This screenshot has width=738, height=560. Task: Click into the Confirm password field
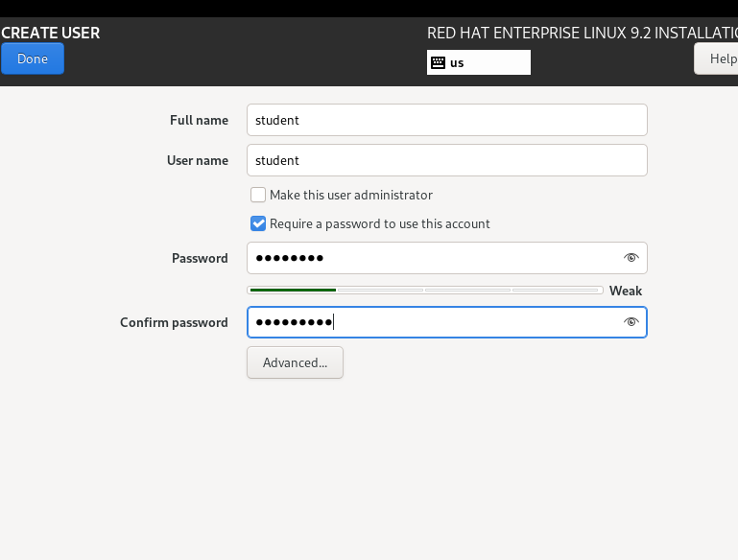(x=447, y=322)
